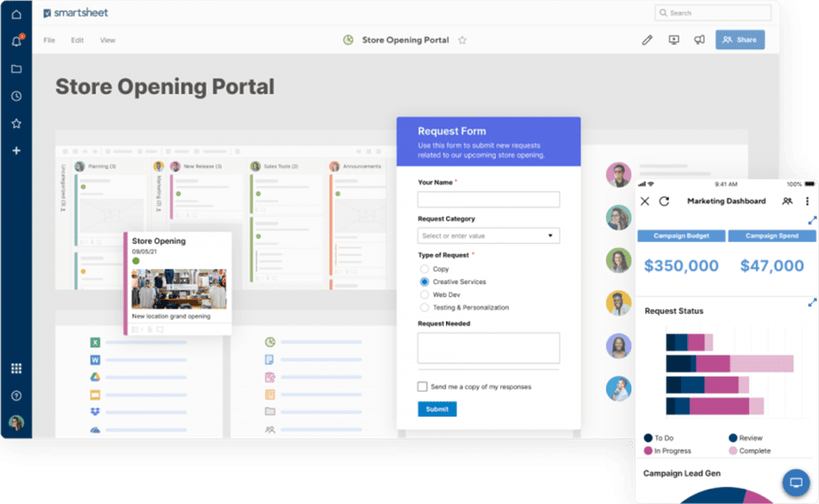
Task: Select the Campaign Budget tab
Action: (x=681, y=236)
